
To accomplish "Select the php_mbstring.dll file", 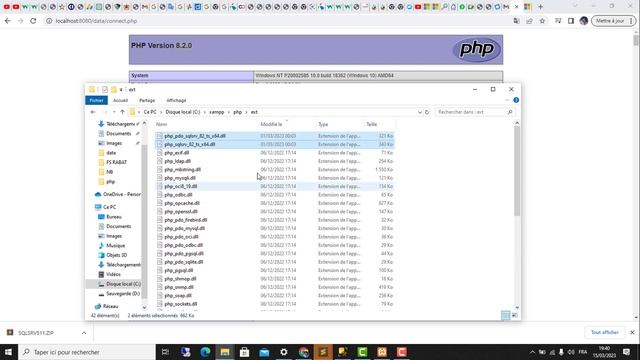I will pos(275,169).
